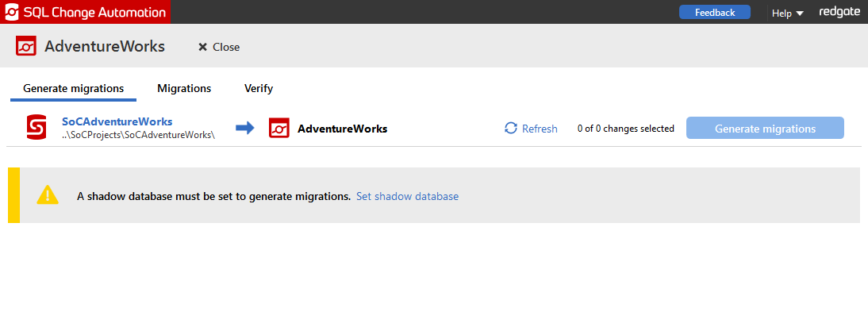Click the Help dropdown arrow
Screen dimensions: 868x327
coord(800,13)
